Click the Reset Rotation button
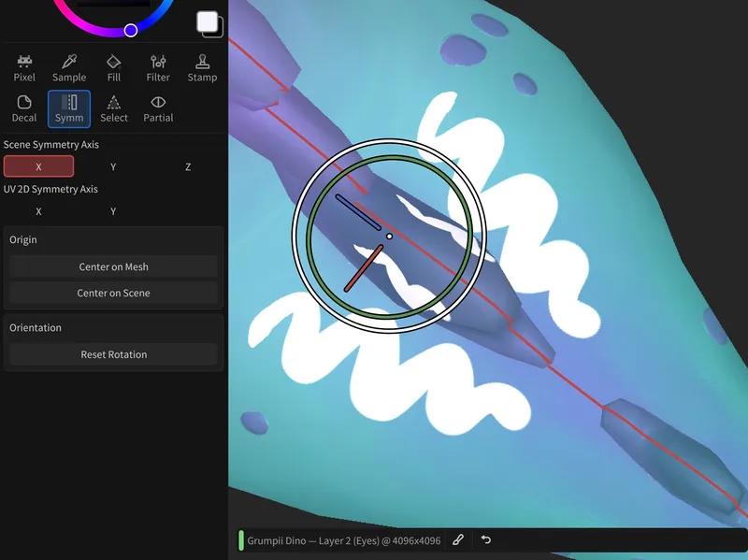This screenshot has height=560, width=748. (x=113, y=354)
